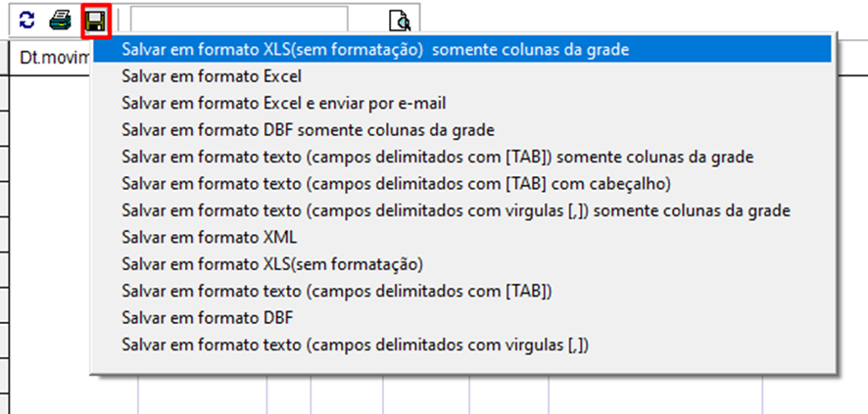Image resolution: width=868 pixels, height=414 pixels.
Task: Select comma-delimited text, grid columns only
Action: click(456, 210)
